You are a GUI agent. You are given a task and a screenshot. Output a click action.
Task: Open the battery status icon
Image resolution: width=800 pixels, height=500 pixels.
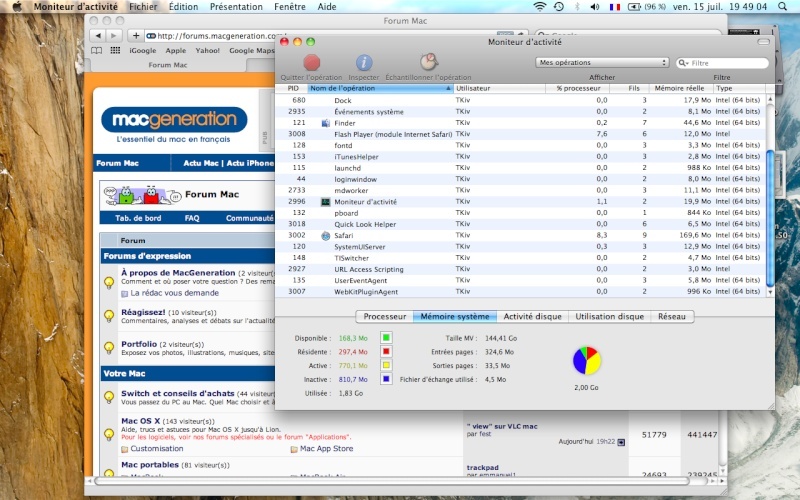pyautogui.click(x=634, y=7)
